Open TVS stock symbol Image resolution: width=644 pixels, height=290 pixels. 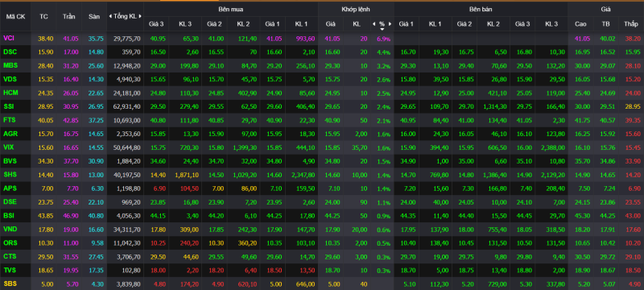click(10, 270)
